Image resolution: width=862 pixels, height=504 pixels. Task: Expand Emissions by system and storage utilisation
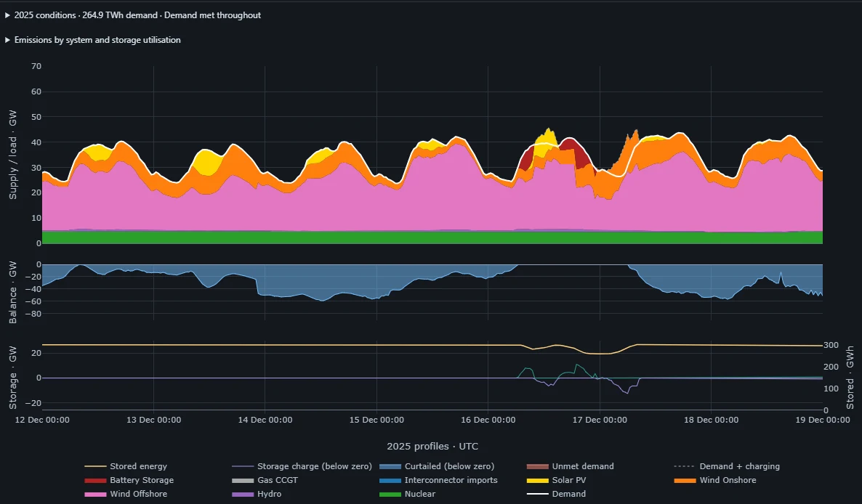(x=92, y=40)
